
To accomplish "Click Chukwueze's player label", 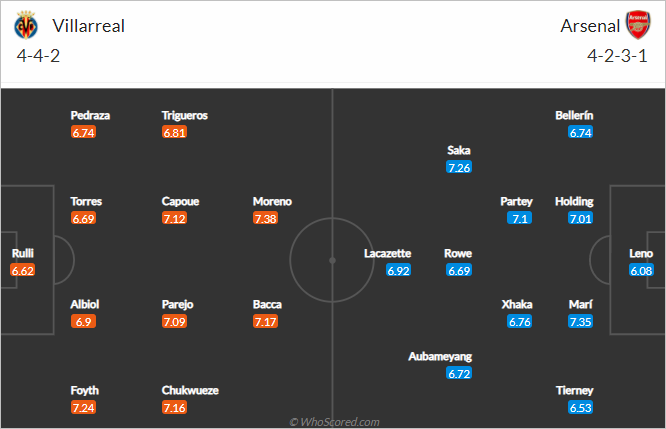I will click(190, 390).
